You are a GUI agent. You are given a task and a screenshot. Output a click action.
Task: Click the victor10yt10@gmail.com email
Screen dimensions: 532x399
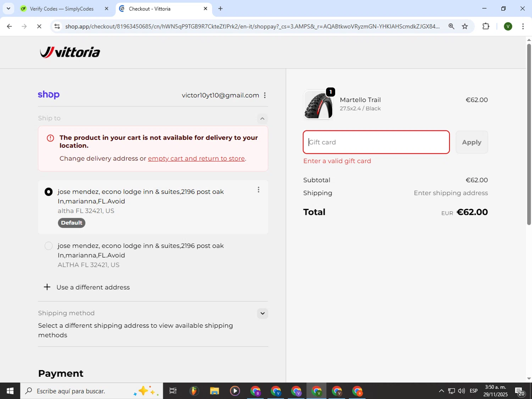pos(220,95)
